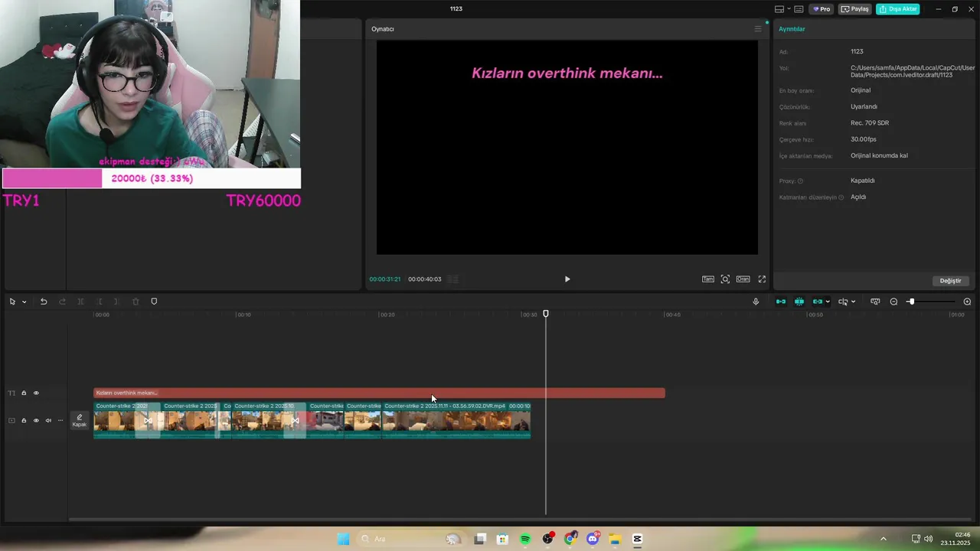Select the red Kızların overthink mekanı text clip
Image resolution: width=980 pixels, height=551 pixels.
click(379, 393)
